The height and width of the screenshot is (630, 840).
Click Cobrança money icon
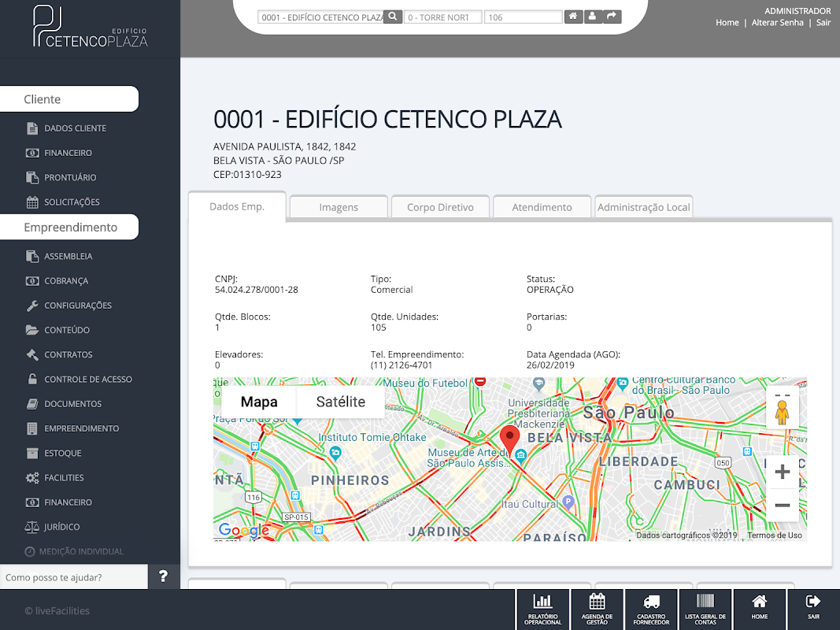[x=32, y=280]
